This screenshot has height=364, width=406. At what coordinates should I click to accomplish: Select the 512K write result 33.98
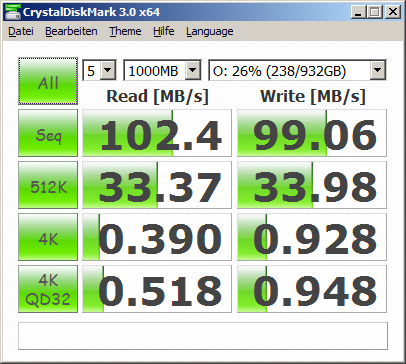[x=312, y=185]
